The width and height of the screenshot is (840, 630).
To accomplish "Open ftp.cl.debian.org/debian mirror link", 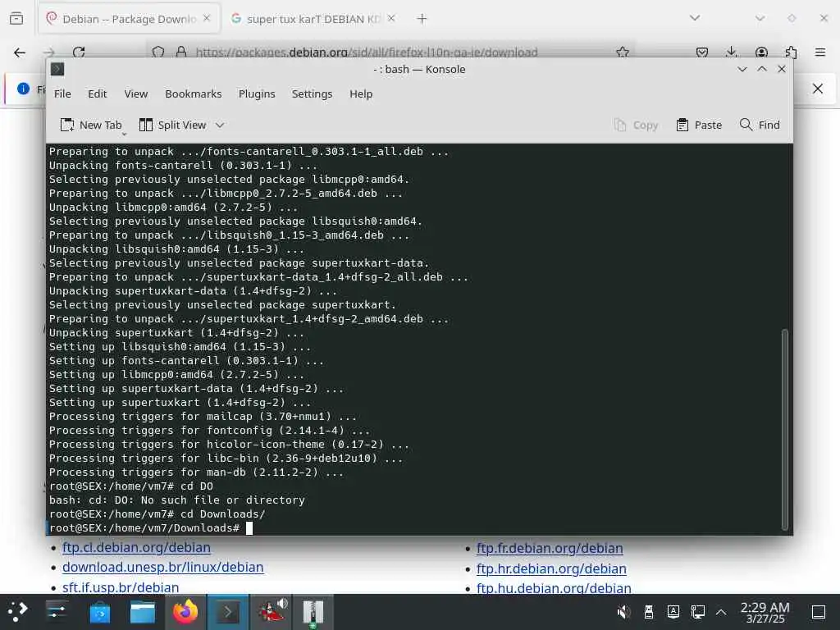I will click(x=137, y=547).
